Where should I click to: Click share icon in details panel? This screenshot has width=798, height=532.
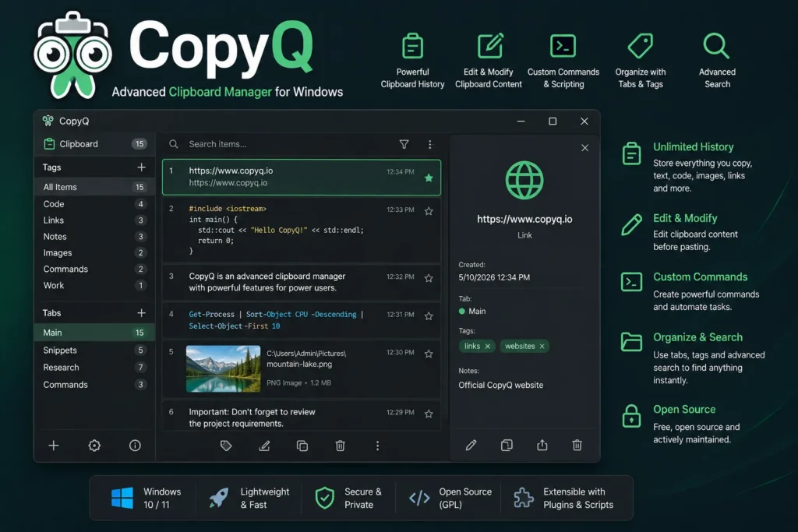tap(542, 446)
